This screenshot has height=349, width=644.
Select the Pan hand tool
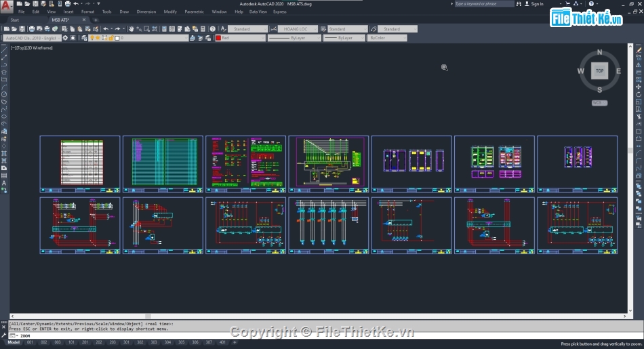pos(132,28)
